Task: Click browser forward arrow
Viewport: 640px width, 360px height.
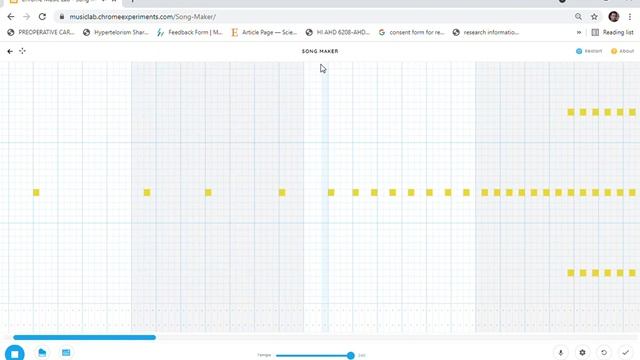Action: [27, 17]
